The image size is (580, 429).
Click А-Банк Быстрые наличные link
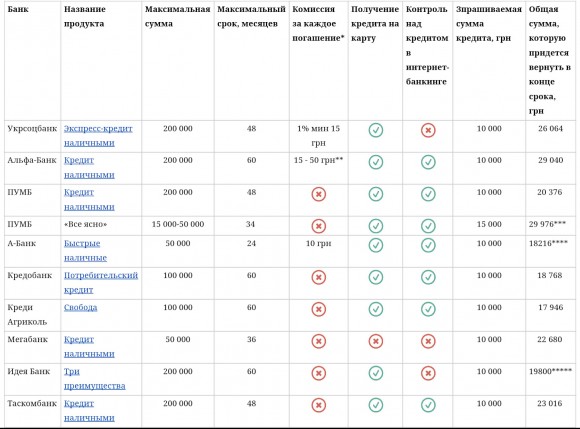(85, 251)
